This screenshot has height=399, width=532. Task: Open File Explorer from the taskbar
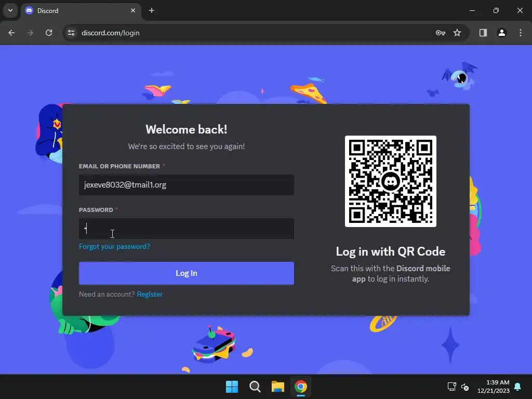[x=277, y=387]
